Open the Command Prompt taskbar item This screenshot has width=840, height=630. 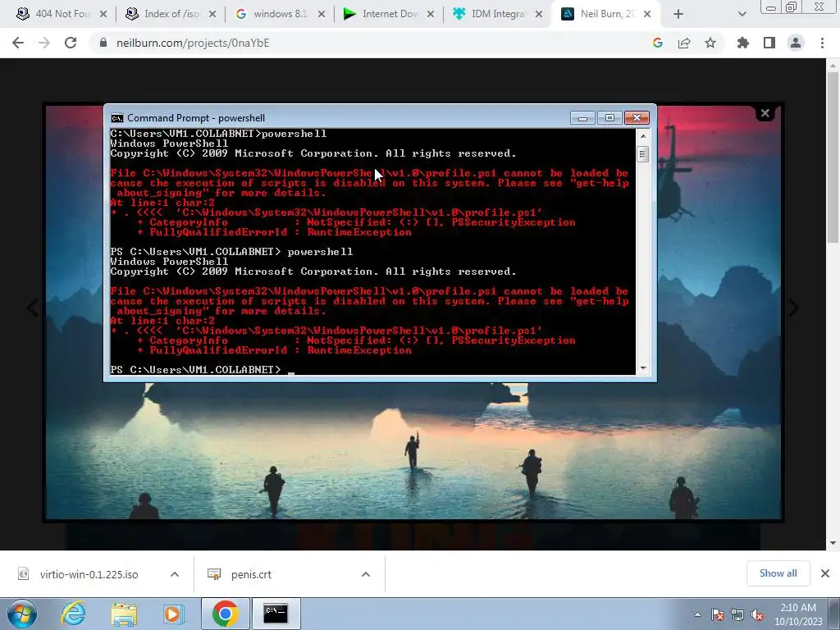tap(276, 614)
